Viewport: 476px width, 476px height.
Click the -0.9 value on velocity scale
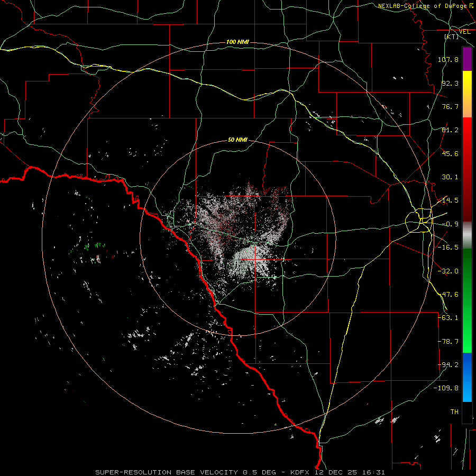tap(450, 224)
